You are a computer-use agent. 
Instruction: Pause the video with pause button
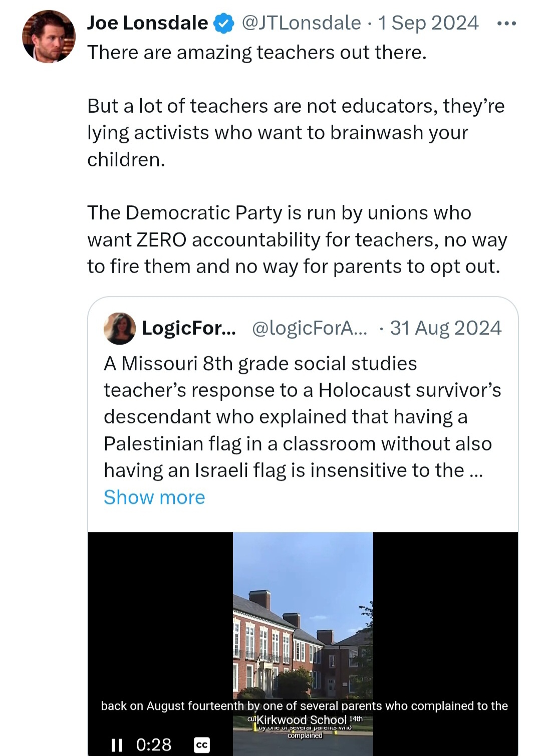[x=117, y=745]
